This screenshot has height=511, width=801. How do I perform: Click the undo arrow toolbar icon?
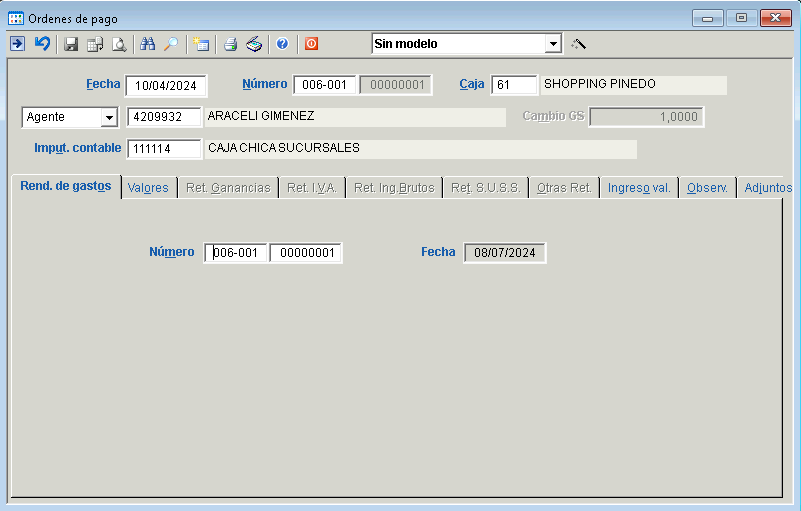pos(42,44)
